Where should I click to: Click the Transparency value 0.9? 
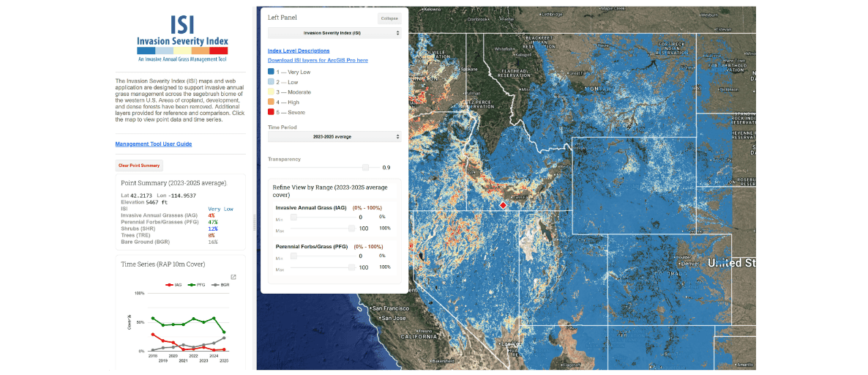(x=386, y=167)
